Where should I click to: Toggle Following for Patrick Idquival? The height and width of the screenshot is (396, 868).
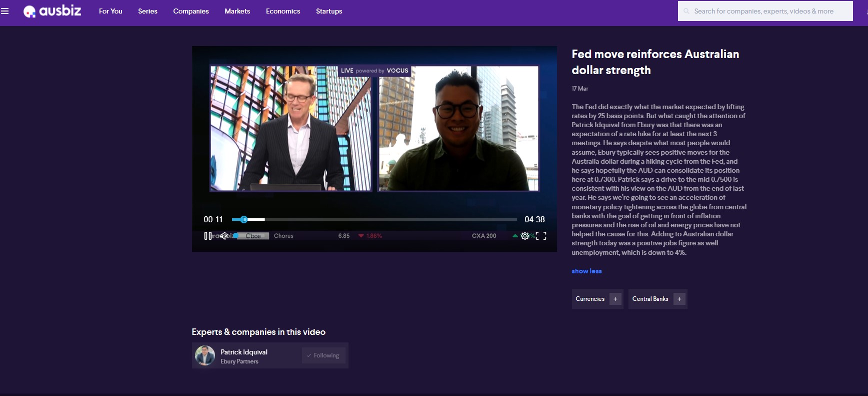click(x=323, y=355)
